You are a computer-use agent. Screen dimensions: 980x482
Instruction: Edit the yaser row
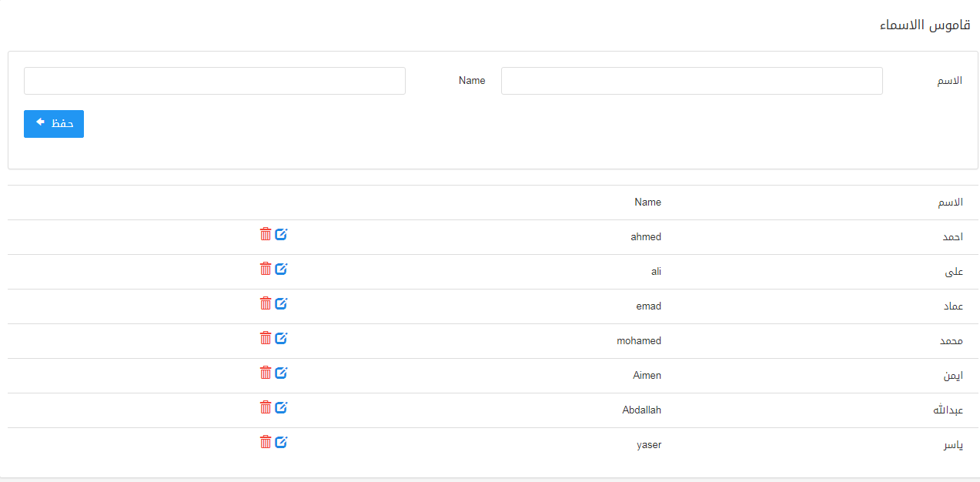[x=281, y=442]
